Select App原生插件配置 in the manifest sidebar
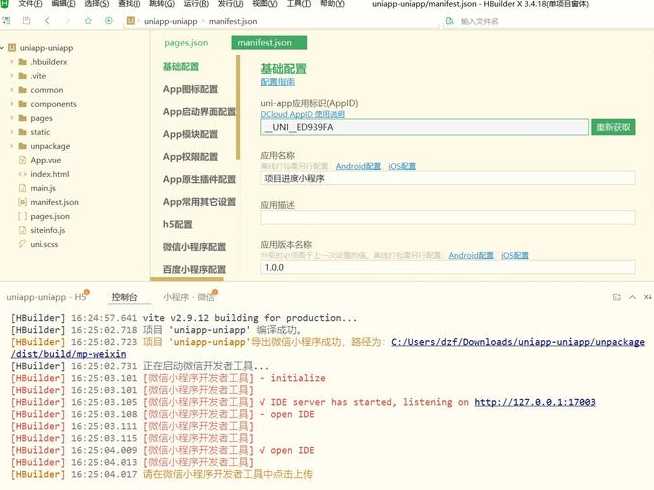 coord(199,179)
